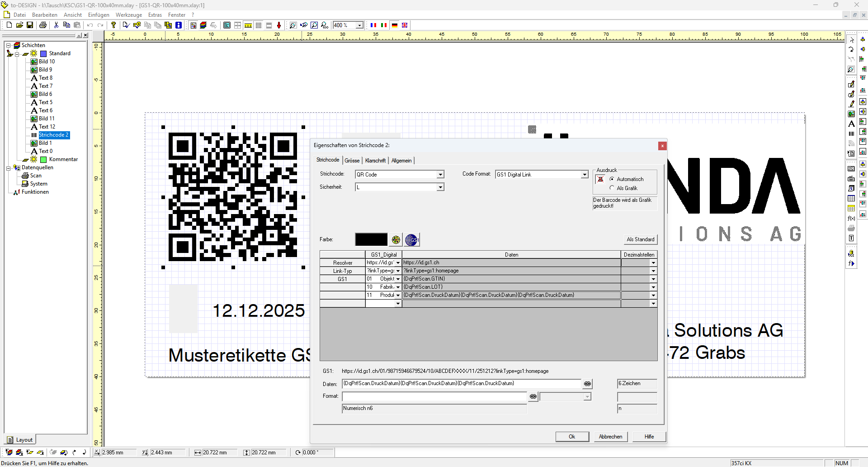Click the Print icon in toolbar

click(43, 25)
